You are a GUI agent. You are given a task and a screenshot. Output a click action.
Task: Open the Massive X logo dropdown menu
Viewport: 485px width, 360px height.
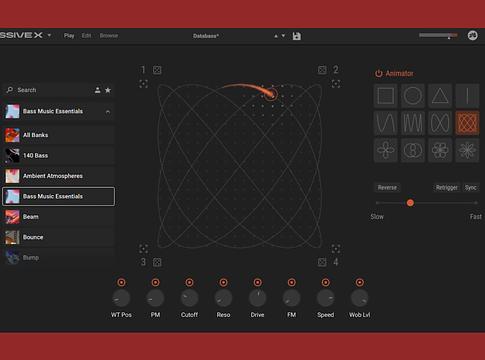click(49, 35)
